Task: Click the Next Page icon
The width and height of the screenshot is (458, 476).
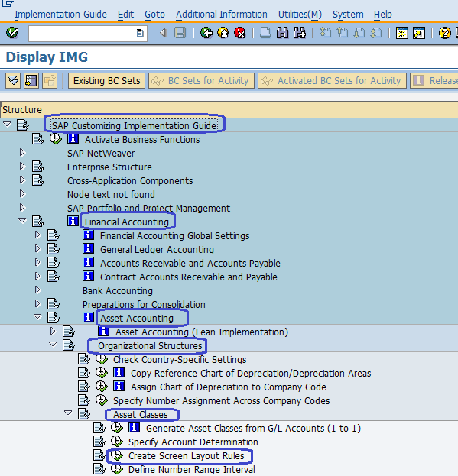Action: point(359,33)
